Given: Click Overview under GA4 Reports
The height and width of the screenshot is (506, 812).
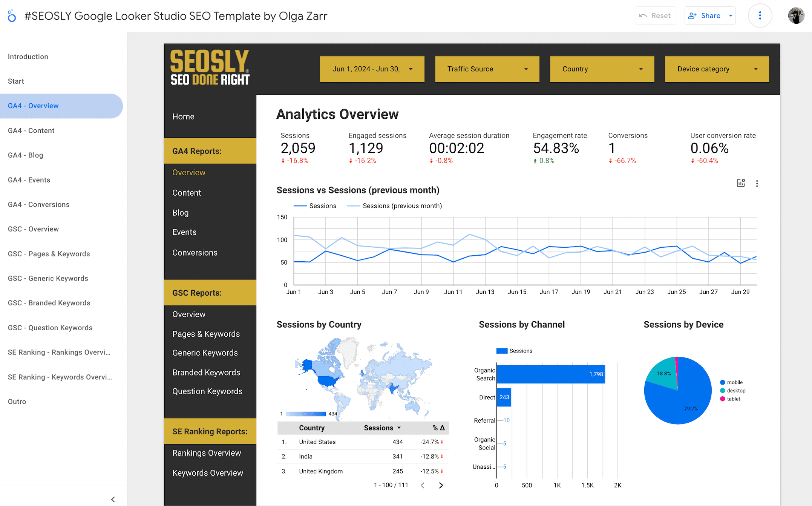Looking at the screenshot, I should pos(189,172).
